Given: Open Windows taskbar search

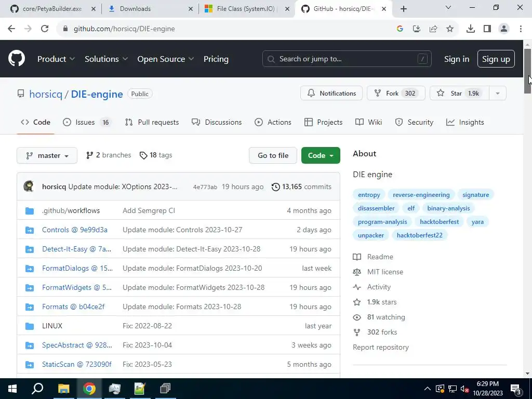Looking at the screenshot, I should (x=37, y=389).
